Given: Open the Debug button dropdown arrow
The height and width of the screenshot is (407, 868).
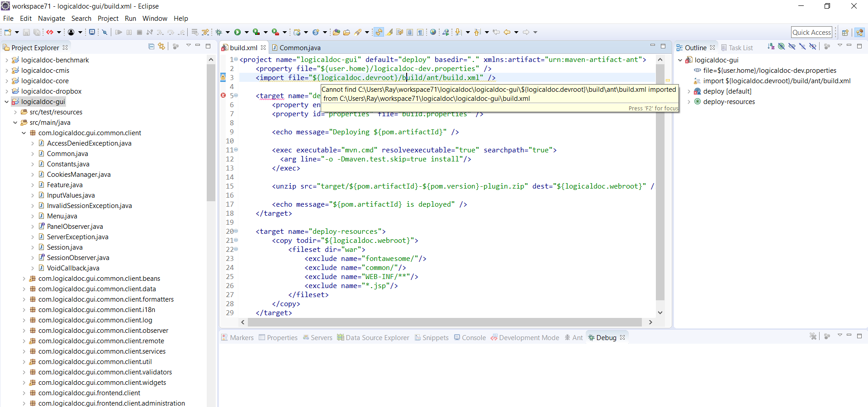Looking at the screenshot, I should (228, 32).
